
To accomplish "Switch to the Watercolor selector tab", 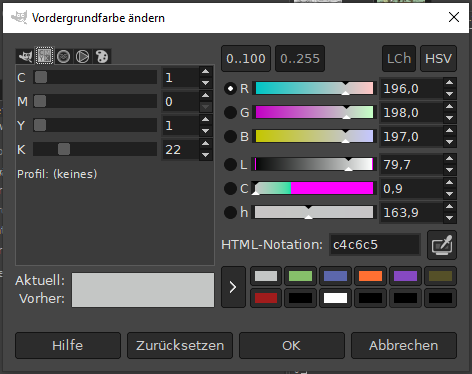I will pos(63,56).
